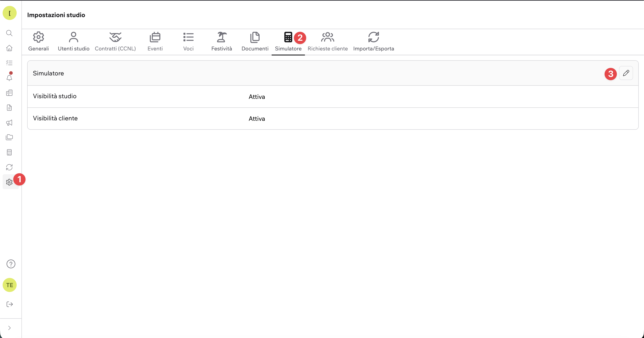Image resolution: width=644 pixels, height=338 pixels.
Task: Edit Simulatore settings with the pencil icon
Action: [x=626, y=73]
